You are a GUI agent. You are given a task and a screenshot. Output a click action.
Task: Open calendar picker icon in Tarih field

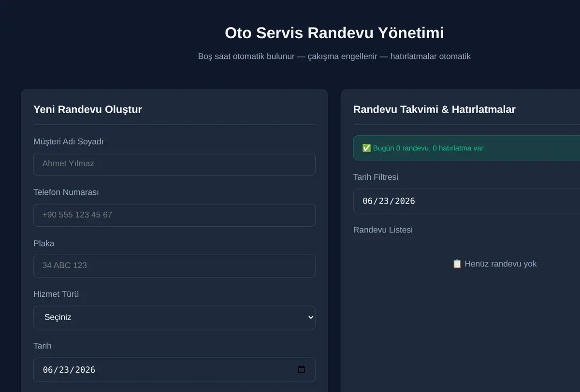pyautogui.click(x=302, y=370)
